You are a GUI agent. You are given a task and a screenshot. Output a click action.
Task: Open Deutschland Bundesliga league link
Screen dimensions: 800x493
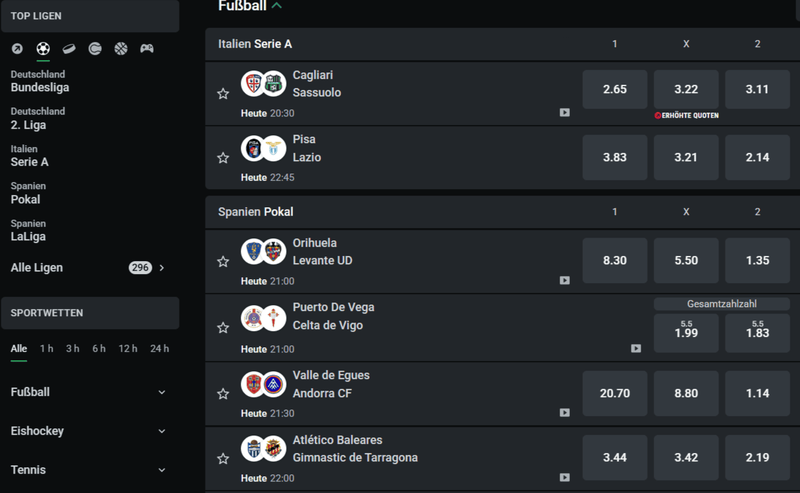[x=40, y=81]
